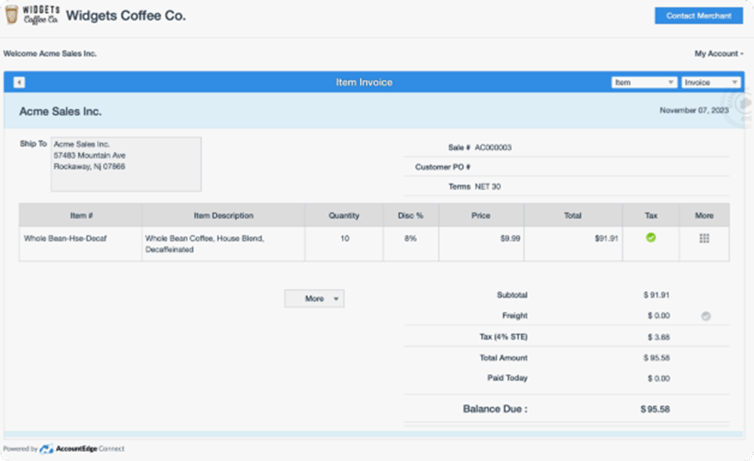Open the My Account menu

(x=718, y=53)
